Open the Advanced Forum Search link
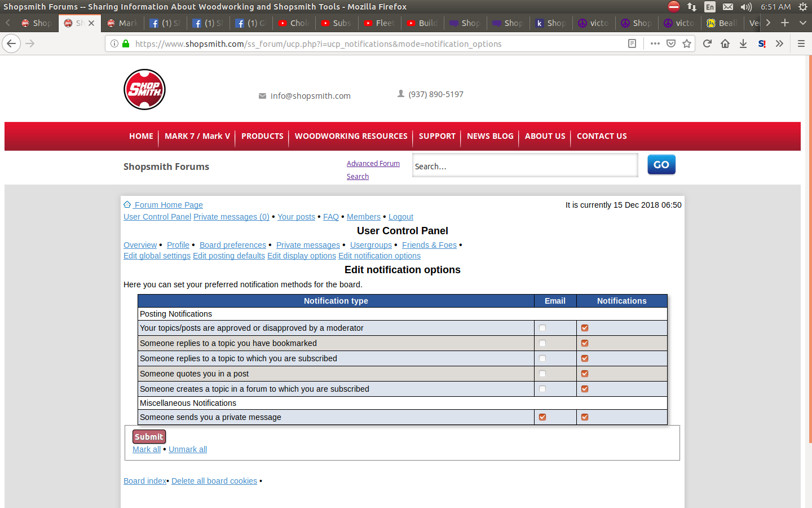Screen dimensions: 812x508 coord(373,170)
